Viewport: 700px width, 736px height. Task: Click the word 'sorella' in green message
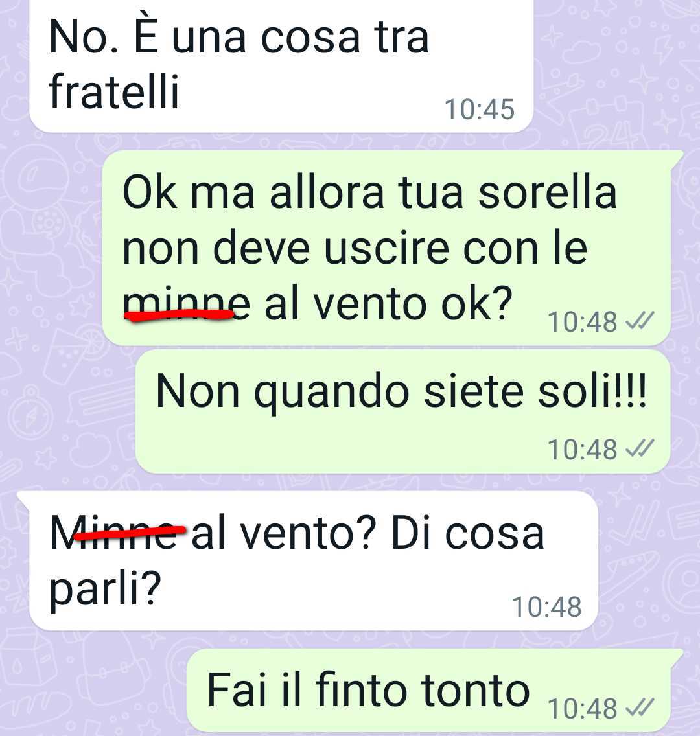click(548, 192)
